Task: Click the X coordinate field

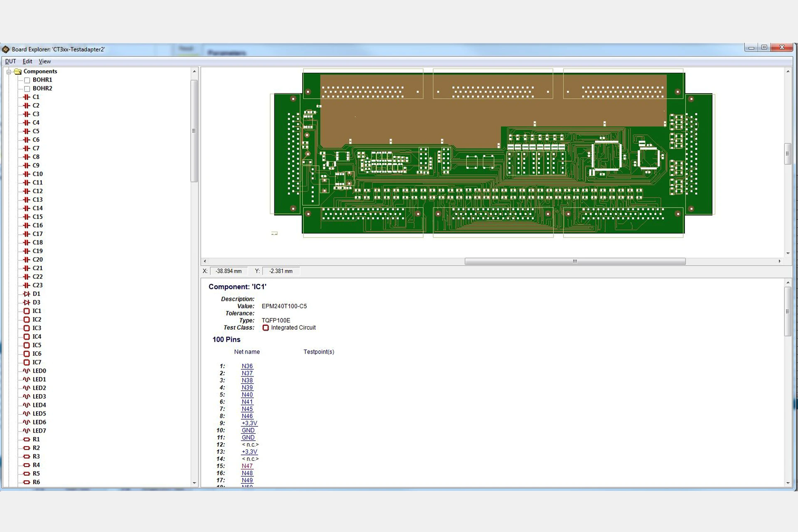Action: pos(229,271)
